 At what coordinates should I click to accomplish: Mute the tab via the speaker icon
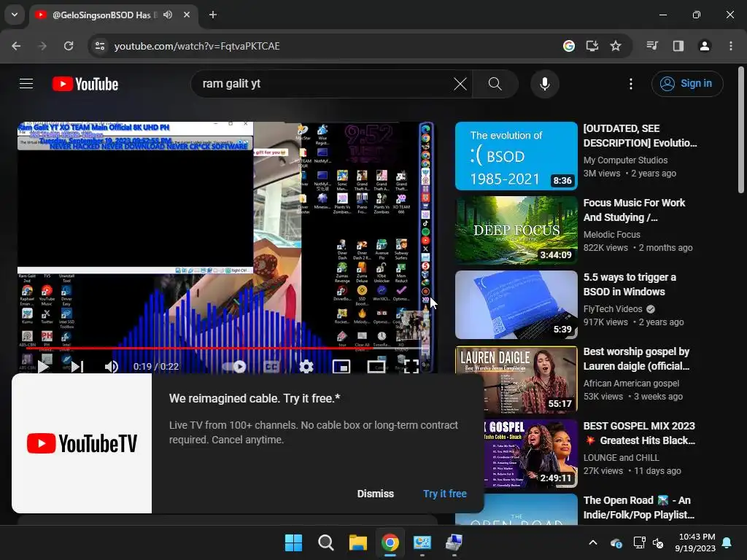tap(168, 15)
